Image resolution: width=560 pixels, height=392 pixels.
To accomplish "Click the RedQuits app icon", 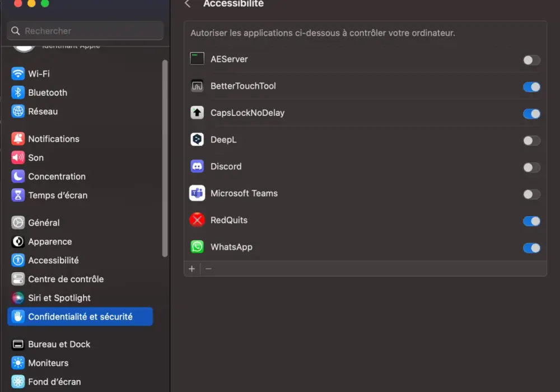I will pyautogui.click(x=197, y=220).
